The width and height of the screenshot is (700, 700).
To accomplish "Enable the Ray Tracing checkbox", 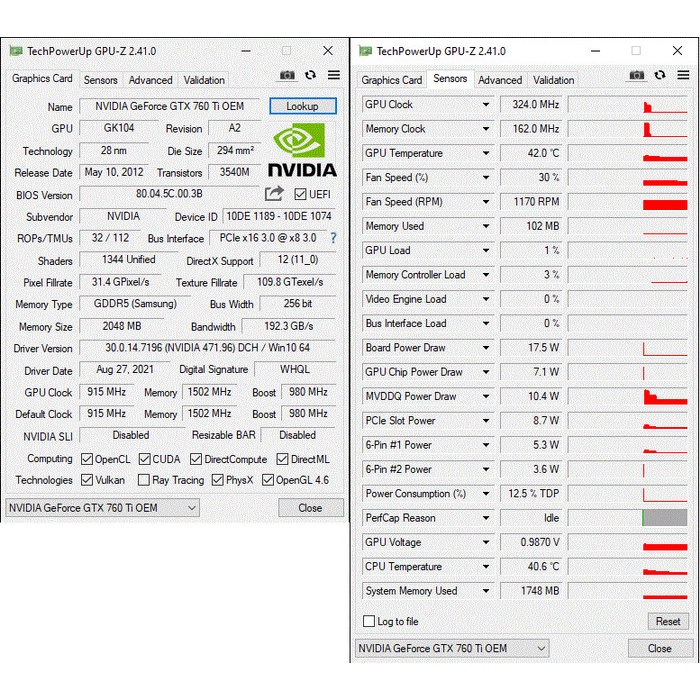I will click(x=144, y=480).
